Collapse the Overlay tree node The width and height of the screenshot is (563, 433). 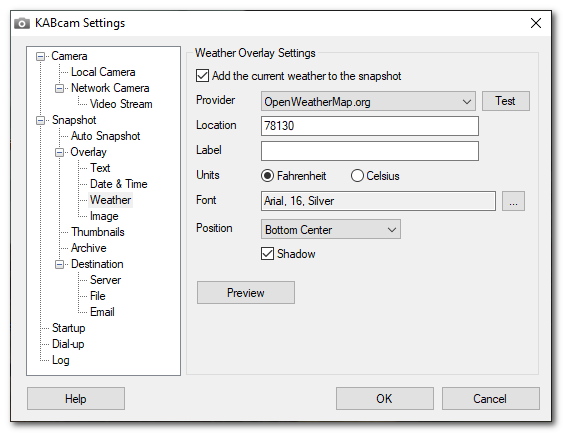(60, 153)
